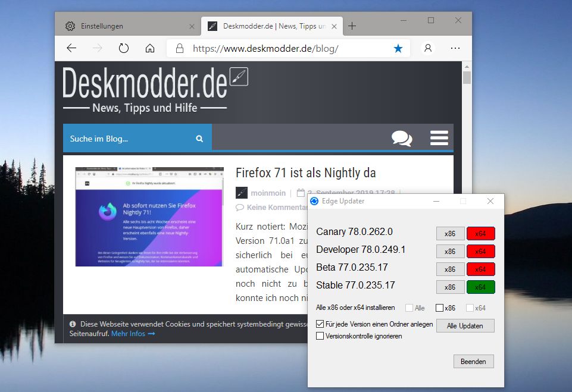Image resolution: width=572 pixels, height=392 pixels.
Task: Download Canary 78.0.262.0 x64
Action: 480,234
